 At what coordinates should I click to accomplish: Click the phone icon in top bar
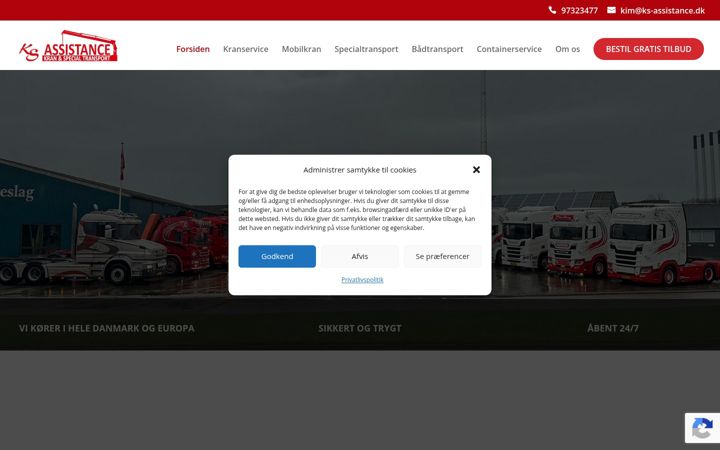click(552, 10)
